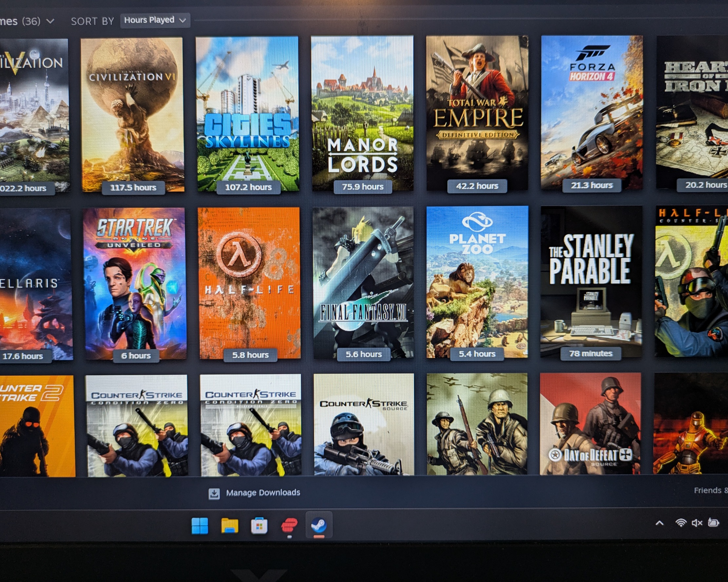Click the 107.2 hours label
The height and width of the screenshot is (582, 728).
[x=248, y=187]
